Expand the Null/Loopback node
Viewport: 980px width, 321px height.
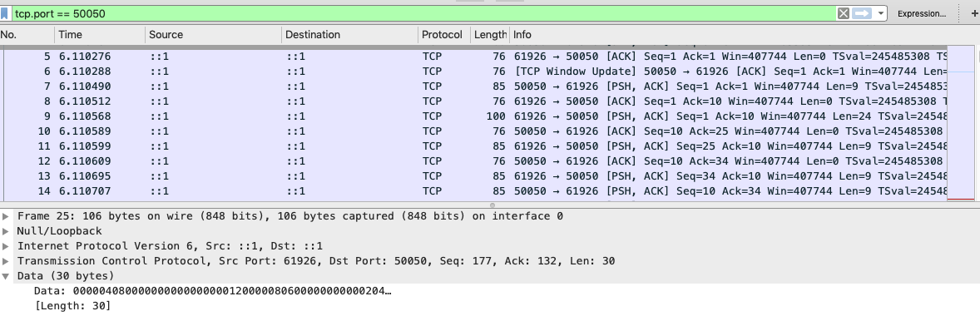6,231
